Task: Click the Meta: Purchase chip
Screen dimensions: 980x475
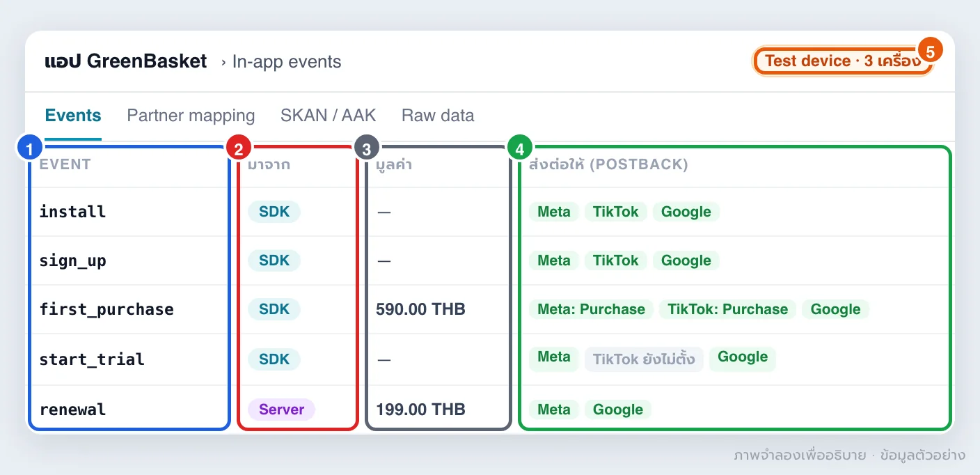Action: tap(592, 309)
